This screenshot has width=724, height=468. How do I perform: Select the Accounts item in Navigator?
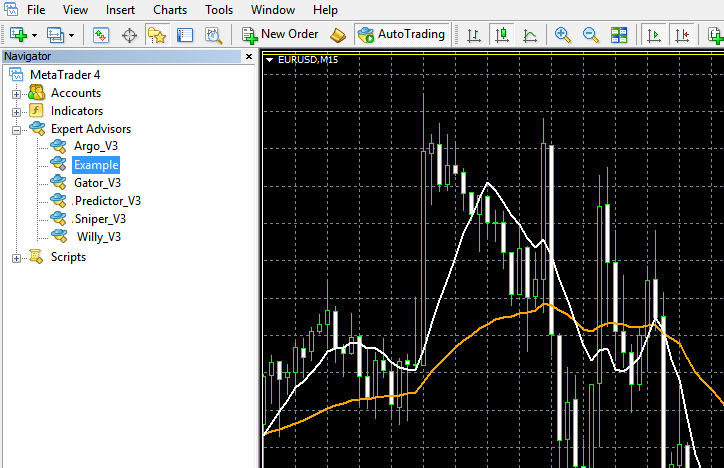pyautogui.click(x=76, y=93)
